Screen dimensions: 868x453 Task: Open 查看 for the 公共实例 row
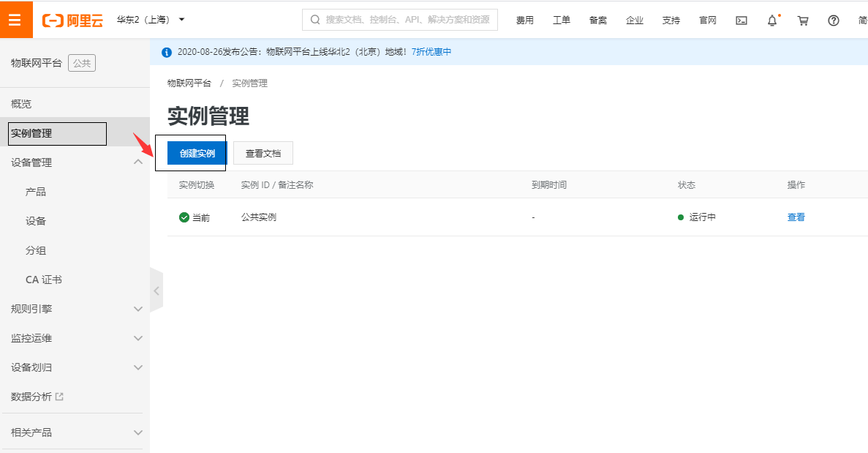pos(796,217)
